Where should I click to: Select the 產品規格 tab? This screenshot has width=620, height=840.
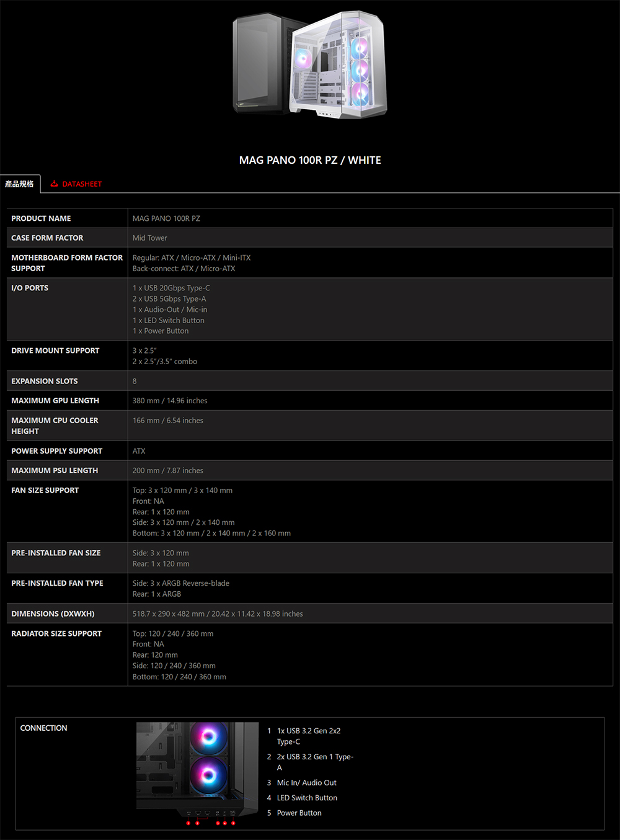[x=20, y=184]
